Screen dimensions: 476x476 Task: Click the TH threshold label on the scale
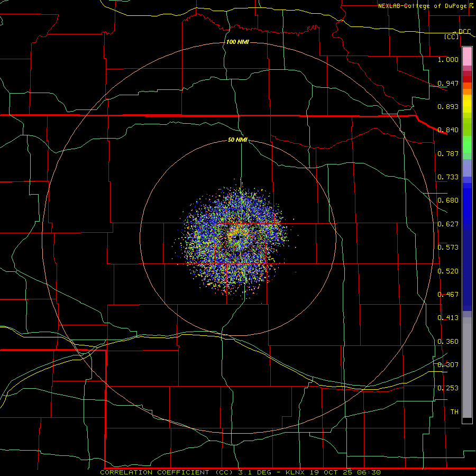(x=454, y=411)
